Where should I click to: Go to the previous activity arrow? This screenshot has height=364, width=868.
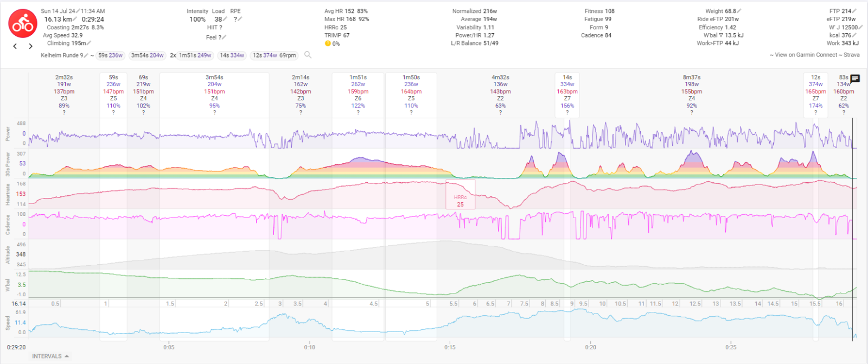(15, 47)
